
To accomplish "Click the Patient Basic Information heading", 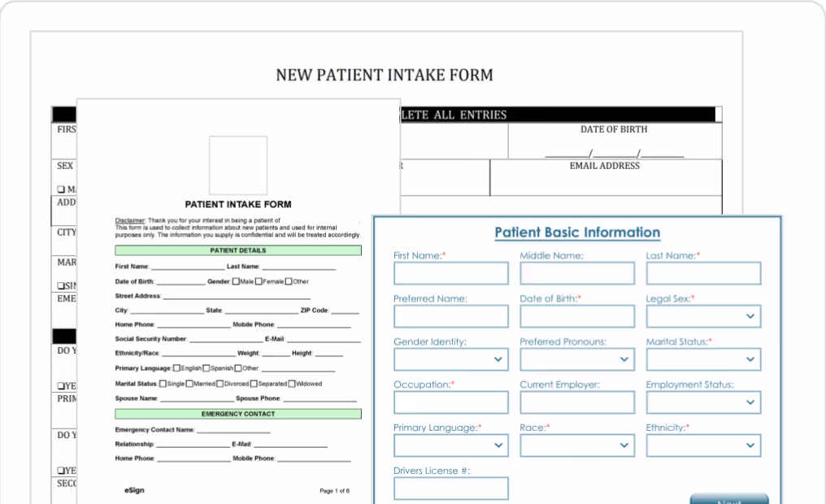I will point(576,232).
